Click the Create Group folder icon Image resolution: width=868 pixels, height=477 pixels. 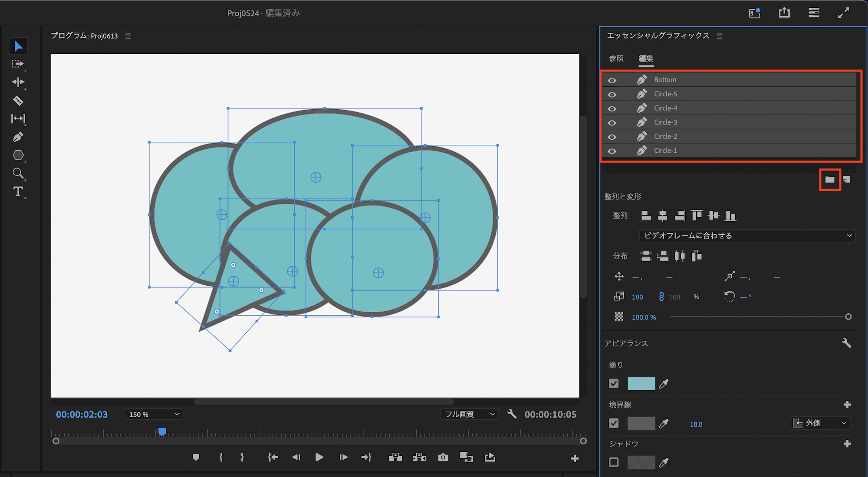(829, 180)
